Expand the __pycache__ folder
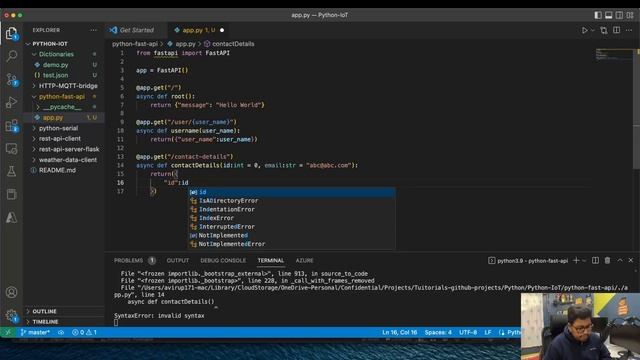640x360 pixels. pos(64,107)
